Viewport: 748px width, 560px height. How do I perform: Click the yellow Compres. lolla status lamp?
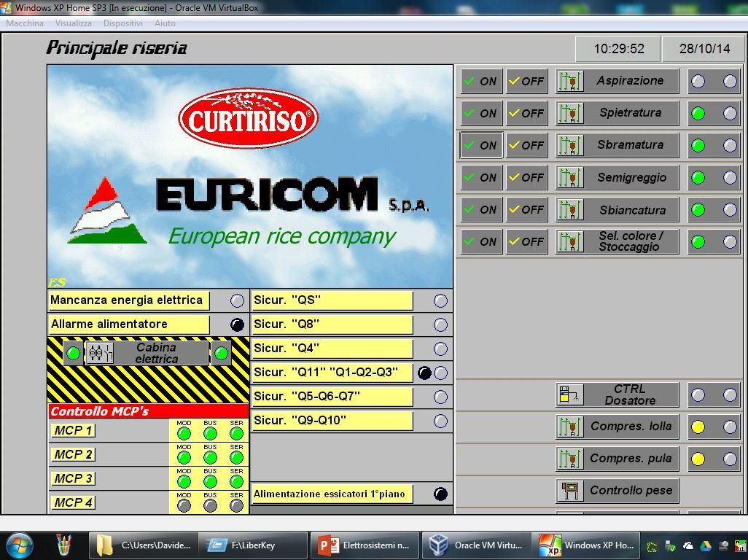698,427
